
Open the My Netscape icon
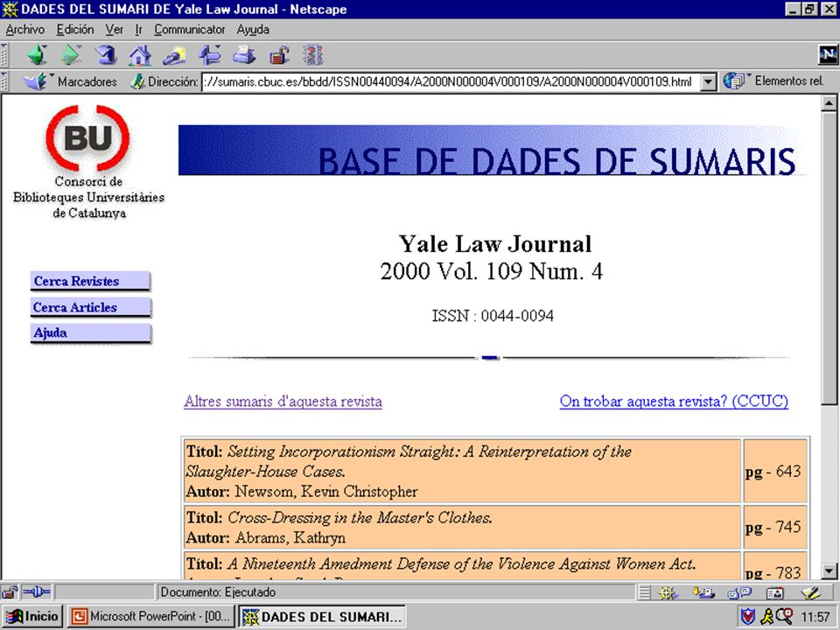point(209,55)
